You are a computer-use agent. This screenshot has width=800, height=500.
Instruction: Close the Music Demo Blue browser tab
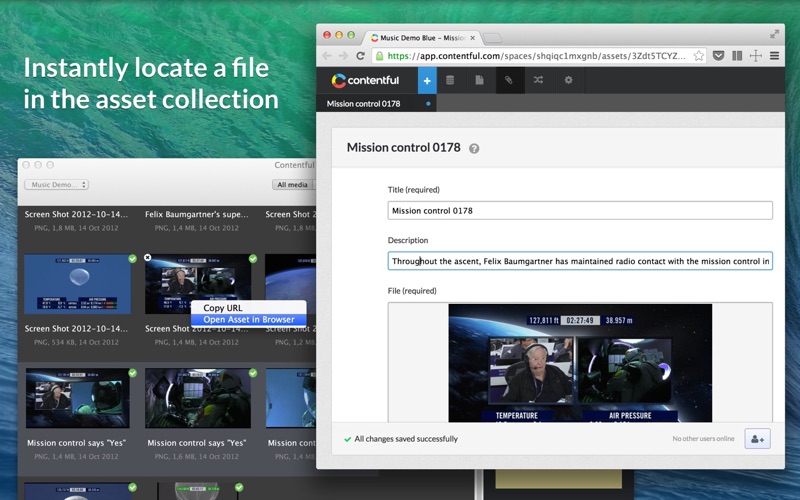[472, 38]
